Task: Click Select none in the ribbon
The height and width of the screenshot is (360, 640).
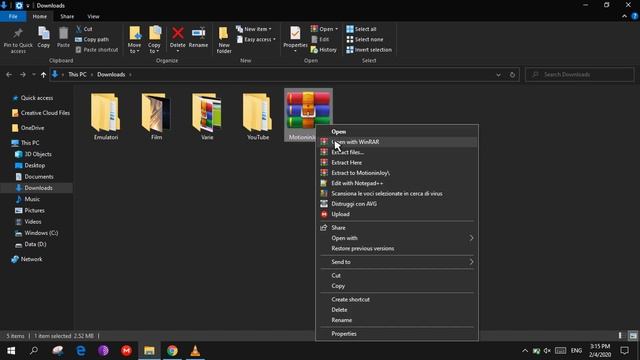Action: coord(364,40)
